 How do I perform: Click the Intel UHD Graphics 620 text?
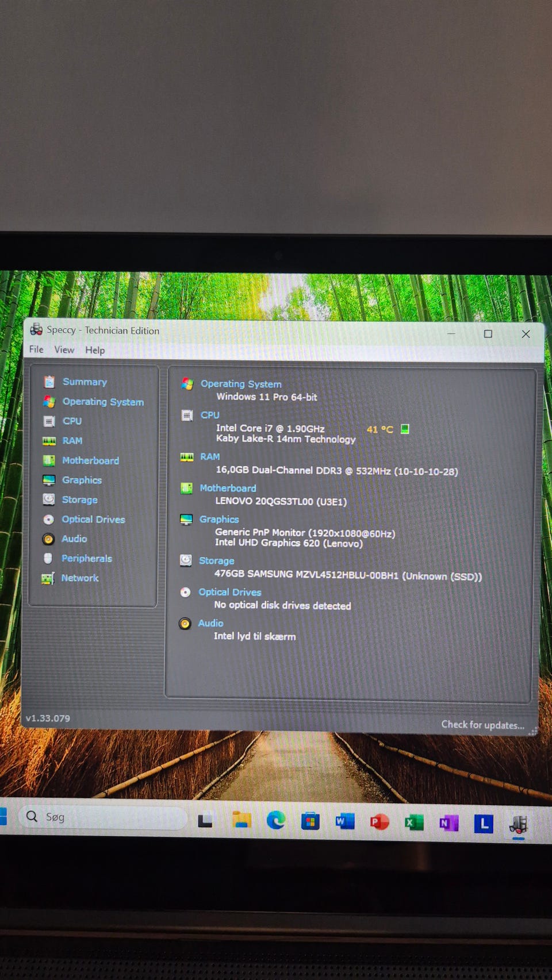(x=289, y=543)
